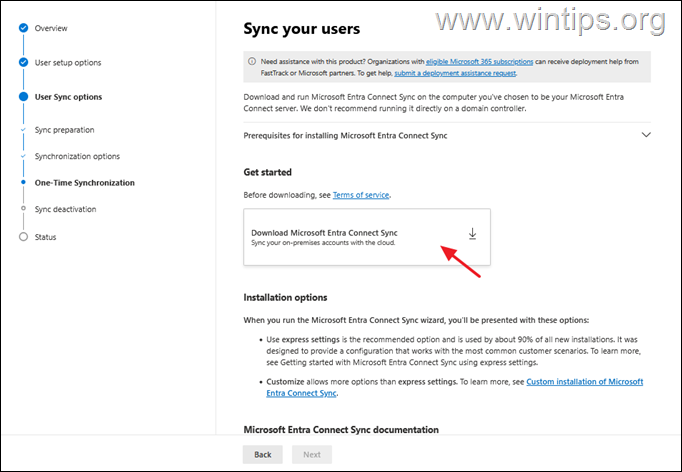Open the Terms of service link
This screenshot has width=682, height=472.
click(361, 195)
